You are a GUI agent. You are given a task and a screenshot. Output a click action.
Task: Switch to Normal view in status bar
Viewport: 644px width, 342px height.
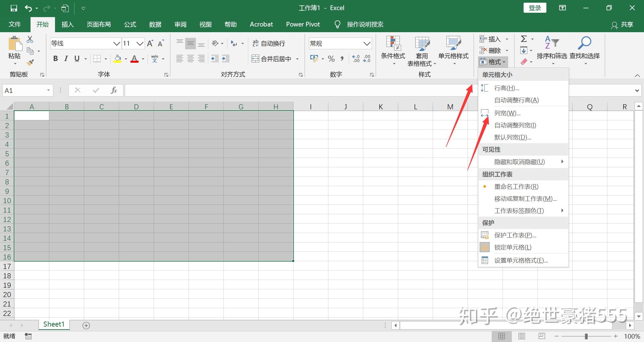pyautogui.click(x=502, y=336)
